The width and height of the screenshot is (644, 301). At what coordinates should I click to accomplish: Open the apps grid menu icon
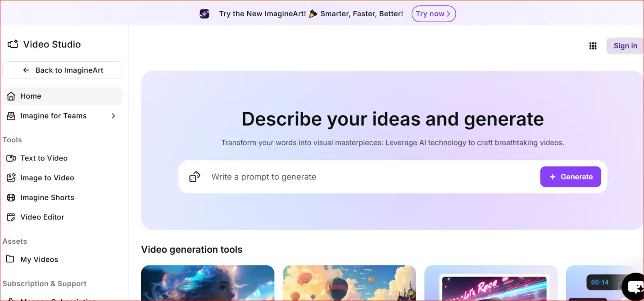coord(593,46)
